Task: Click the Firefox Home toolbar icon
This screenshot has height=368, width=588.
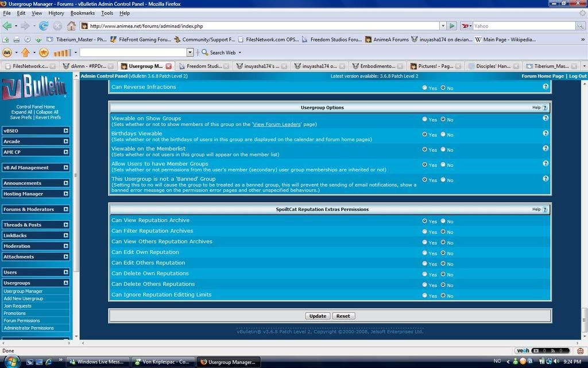Action: tap(71, 26)
